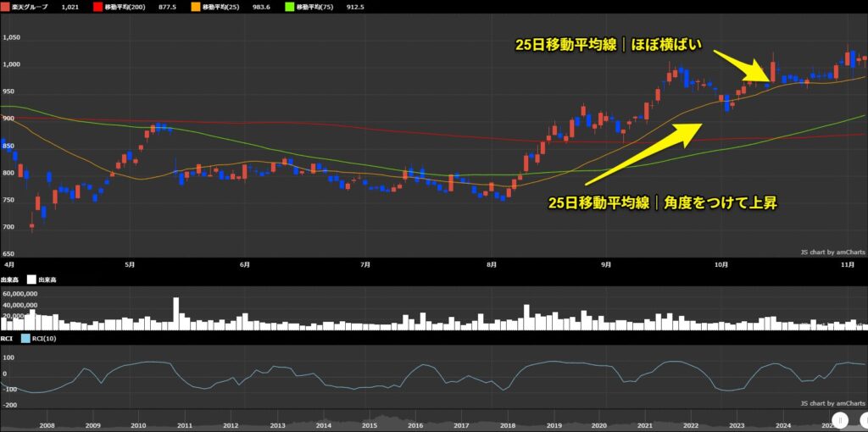Click the white 出来高 legend square
The height and width of the screenshot is (432, 868).
click(31, 279)
